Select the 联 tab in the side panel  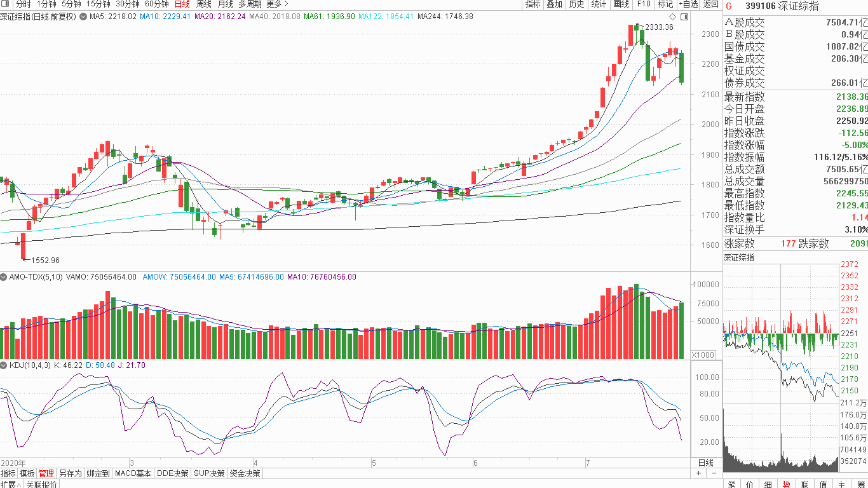pyautogui.click(x=805, y=484)
